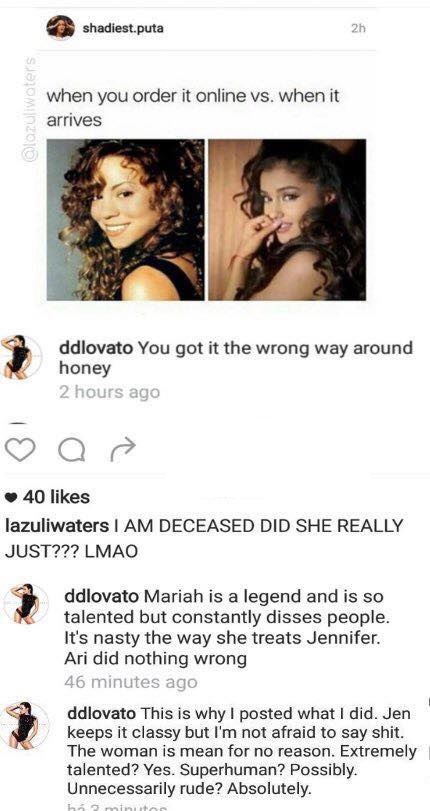Open shadiest.puta username link
430x811 pixels.
123,28
